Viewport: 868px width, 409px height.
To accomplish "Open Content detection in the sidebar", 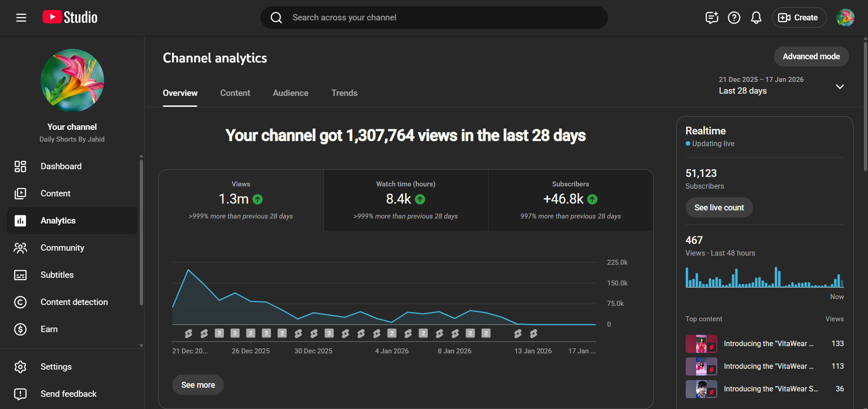I will pyautogui.click(x=74, y=302).
